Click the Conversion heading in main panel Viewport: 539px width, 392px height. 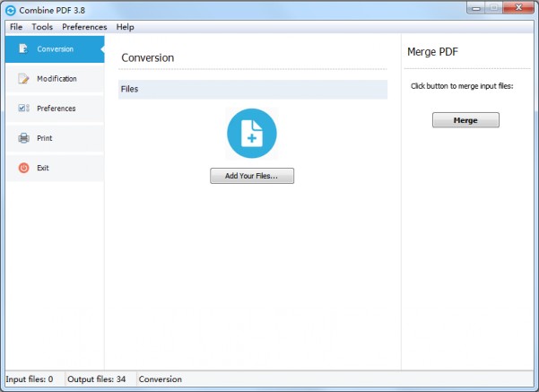coord(148,57)
